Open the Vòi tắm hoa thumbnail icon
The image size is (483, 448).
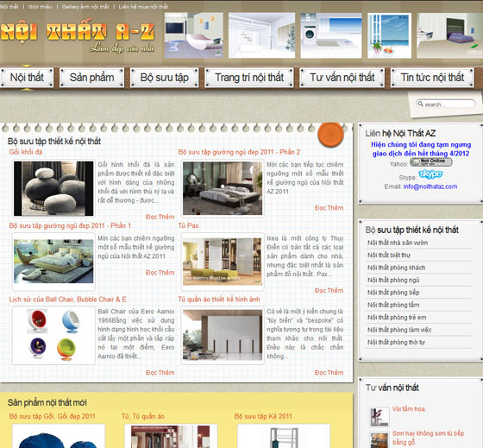[379, 417]
